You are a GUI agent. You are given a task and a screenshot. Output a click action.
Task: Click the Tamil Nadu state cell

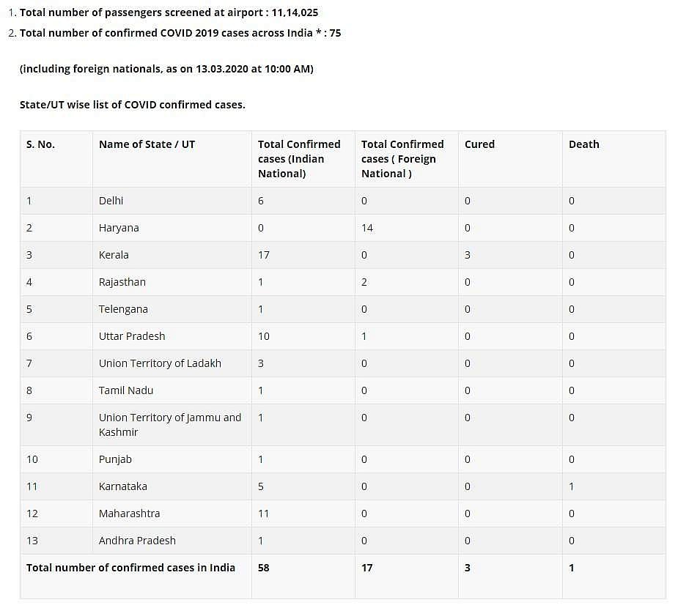pos(126,390)
